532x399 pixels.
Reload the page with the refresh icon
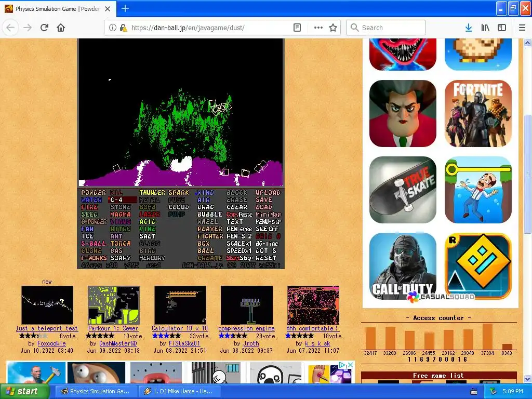click(44, 28)
